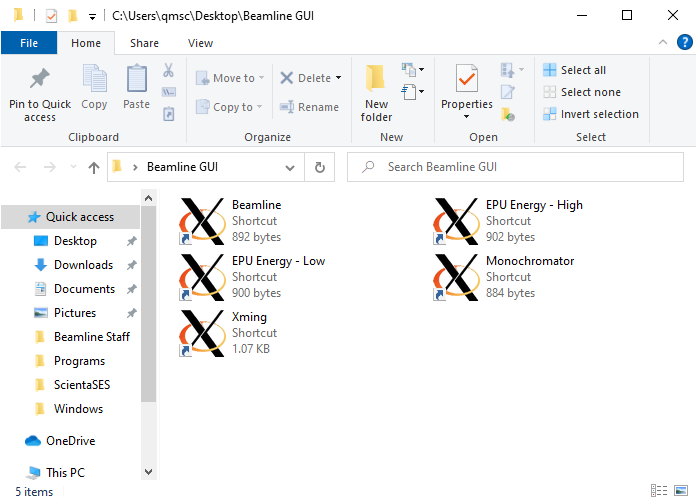
Task: Collapse the ribbon with chevron
Action: (663, 42)
